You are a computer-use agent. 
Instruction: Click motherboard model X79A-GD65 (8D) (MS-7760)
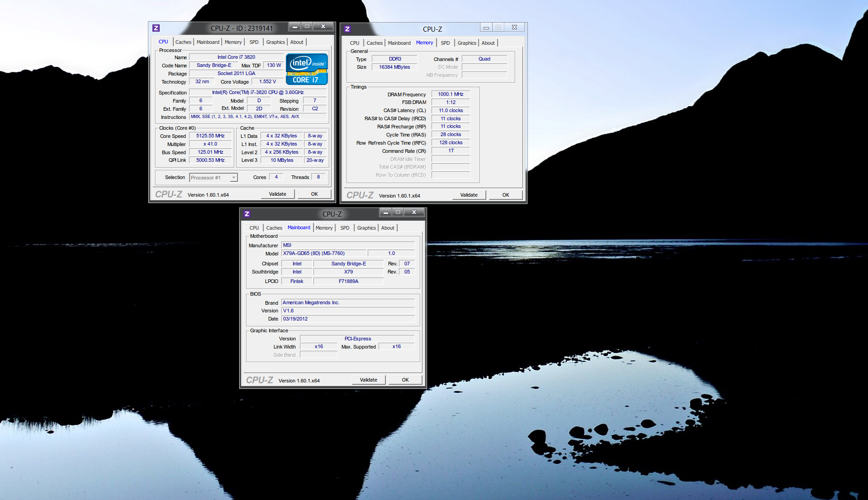324,253
